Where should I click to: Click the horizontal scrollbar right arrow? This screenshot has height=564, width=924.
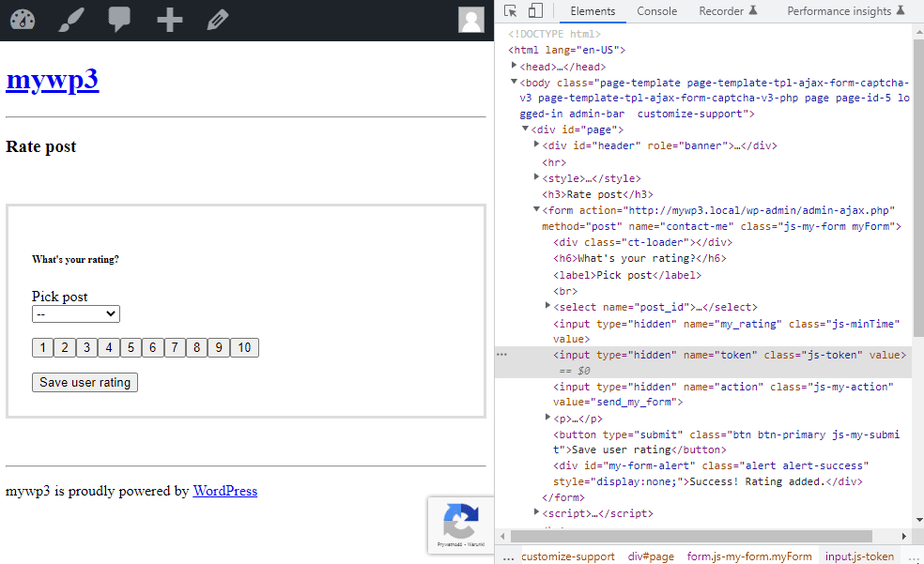tap(904, 537)
